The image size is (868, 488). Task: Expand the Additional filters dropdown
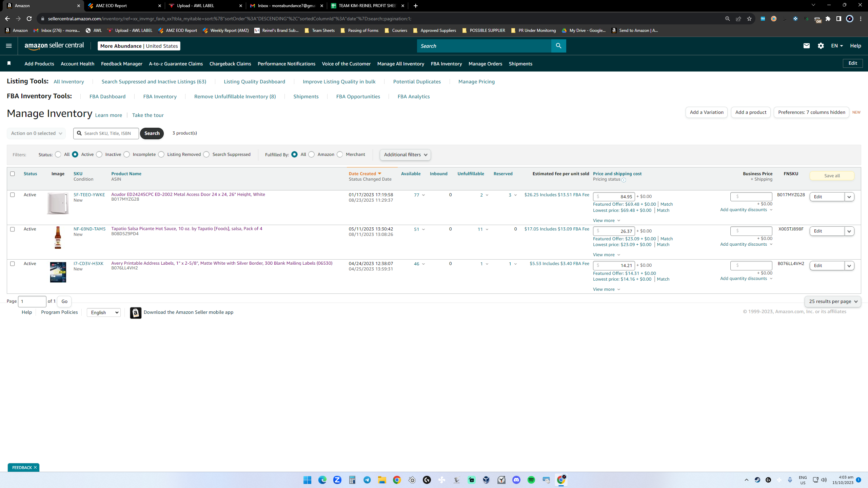tap(405, 155)
